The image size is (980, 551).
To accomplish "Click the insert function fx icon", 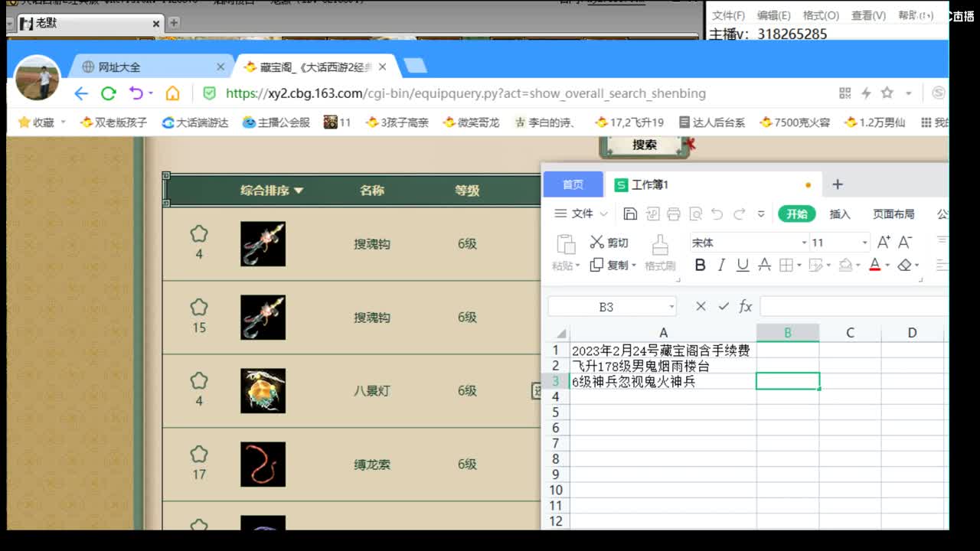I will [746, 307].
